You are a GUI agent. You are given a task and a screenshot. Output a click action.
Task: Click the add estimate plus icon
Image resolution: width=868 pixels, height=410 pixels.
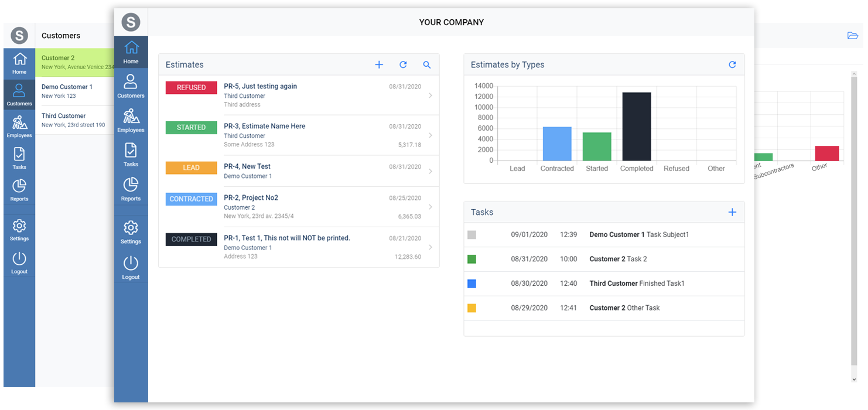click(379, 65)
